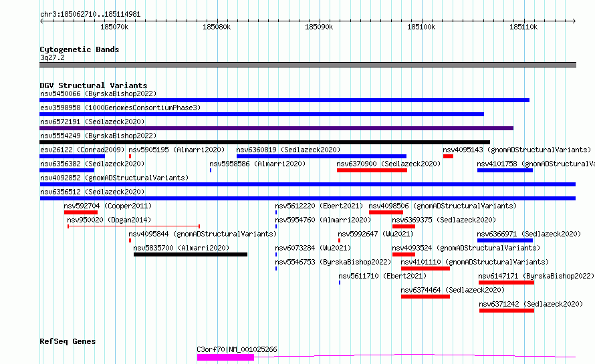The height and width of the screenshot is (364, 595).
Task: Click the red nsv4093524 variant bar
Action: click(404, 254)
